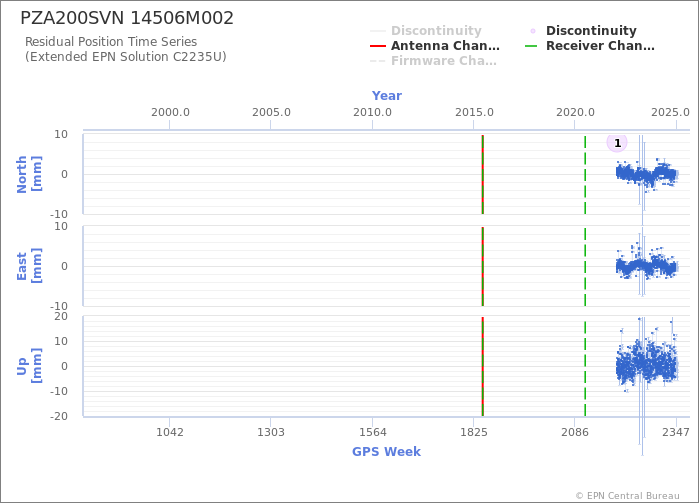Click the 1303 GPS week tick label
The height and width of the screenshot is (504, 700).
pyautogui.click(x=271, y=432)
